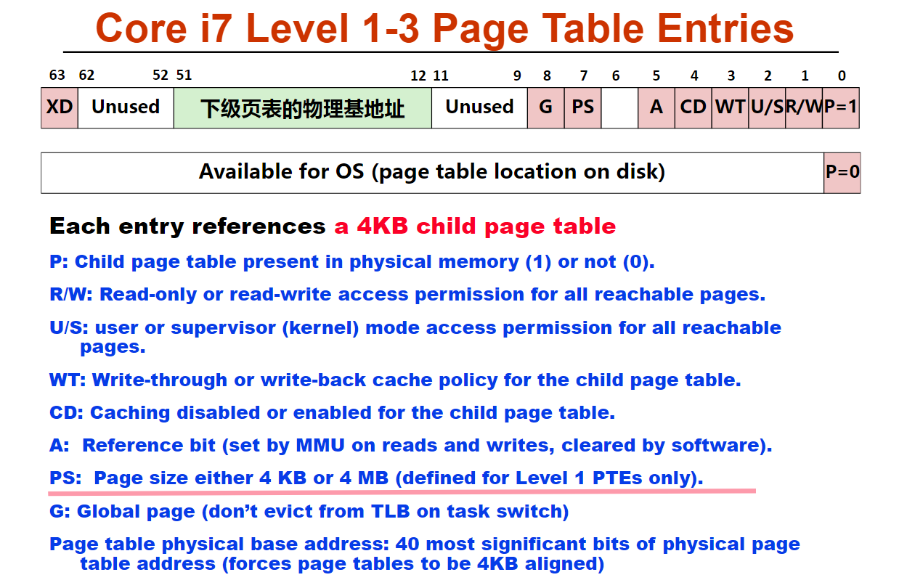Click the Unused cell for bits 11-9

[x=479, y=107]
